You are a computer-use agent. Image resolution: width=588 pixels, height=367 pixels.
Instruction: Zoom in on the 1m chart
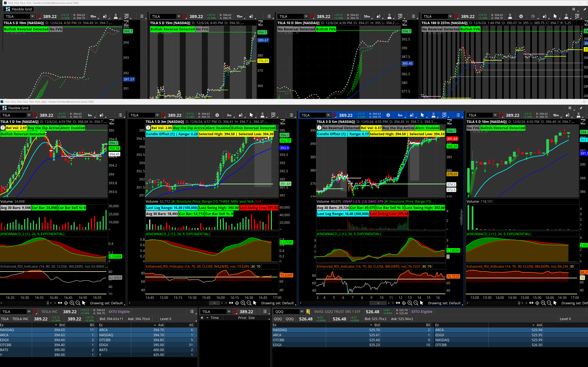pyautogui.click(x=72, y=303)
